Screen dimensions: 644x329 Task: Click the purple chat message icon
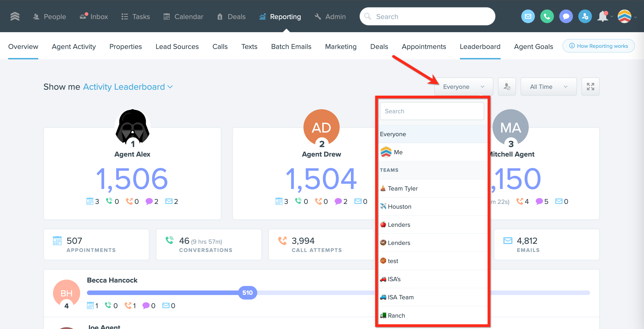coord(566,17)
